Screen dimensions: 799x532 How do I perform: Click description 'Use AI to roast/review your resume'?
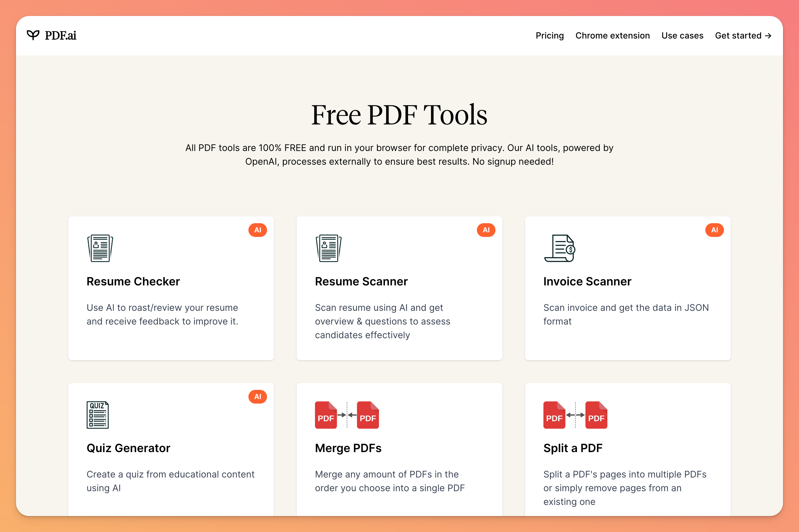[x=162, y=308]
